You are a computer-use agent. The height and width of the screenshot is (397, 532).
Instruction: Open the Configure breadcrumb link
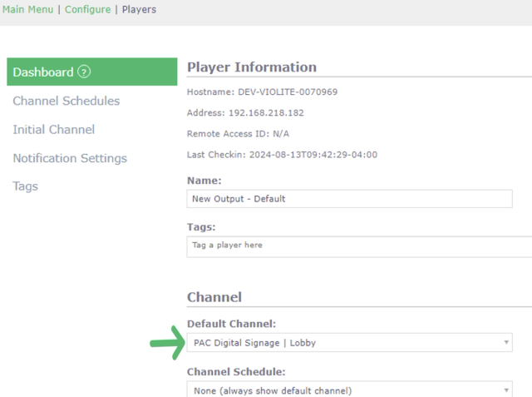(87, 9)
